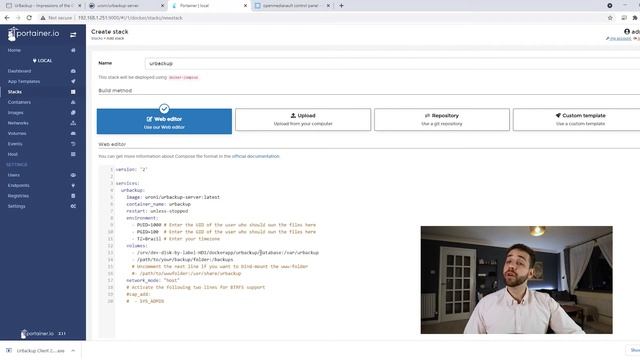640x360 pixels.
Task: Click the Dashboard gauge icon
Action: (73, 71)
